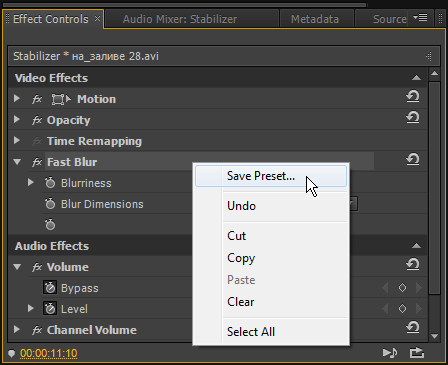Select Clear in the context menu
This screenshot has height=365, width=448.
(x=271, y=302)
